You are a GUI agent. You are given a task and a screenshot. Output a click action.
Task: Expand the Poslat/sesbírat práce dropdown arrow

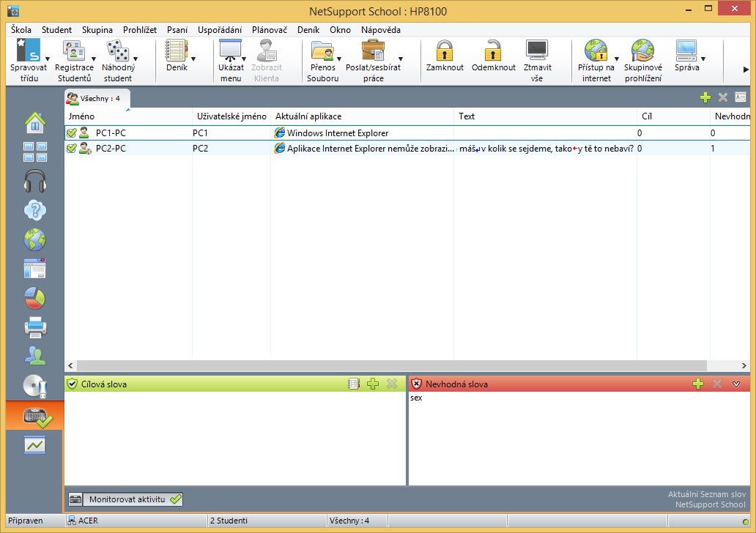click(x=401, y=59)
